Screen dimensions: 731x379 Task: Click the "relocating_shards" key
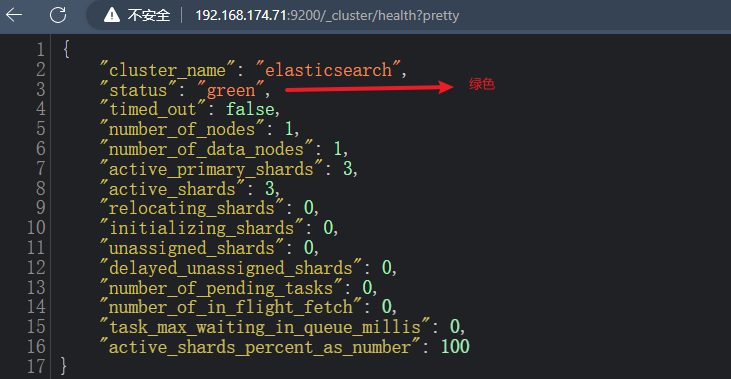pos(192,208)
